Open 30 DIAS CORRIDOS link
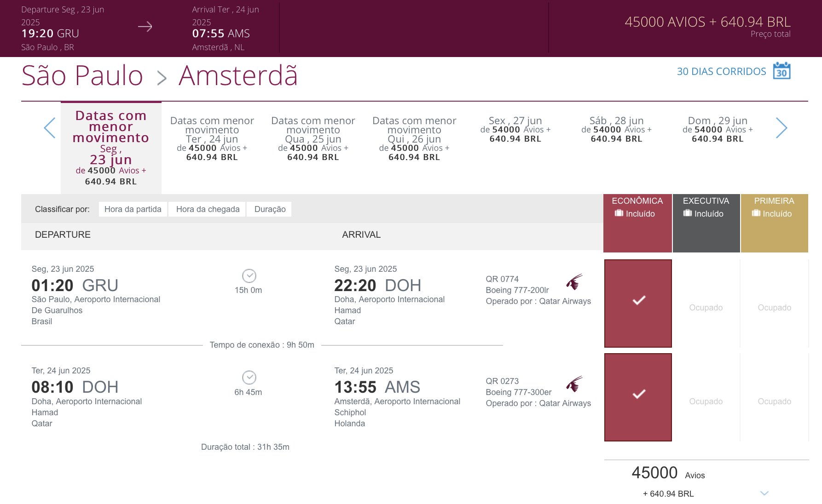Viewport: 822px width, 504px height. coord(721,71)
